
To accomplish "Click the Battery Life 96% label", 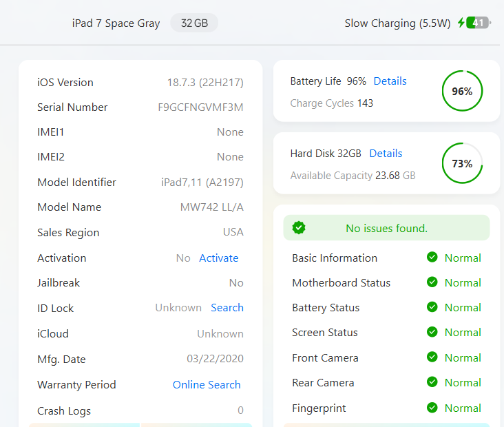I will 328,81.
